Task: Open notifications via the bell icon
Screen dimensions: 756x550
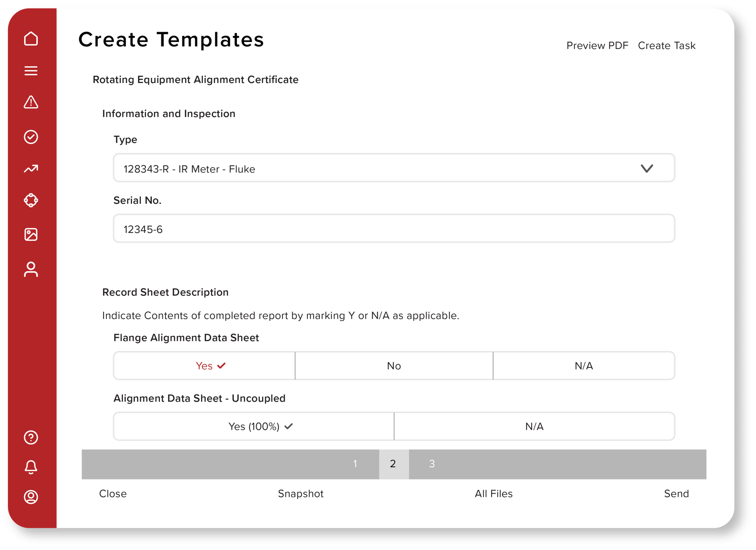Action: tap(31, 467)
